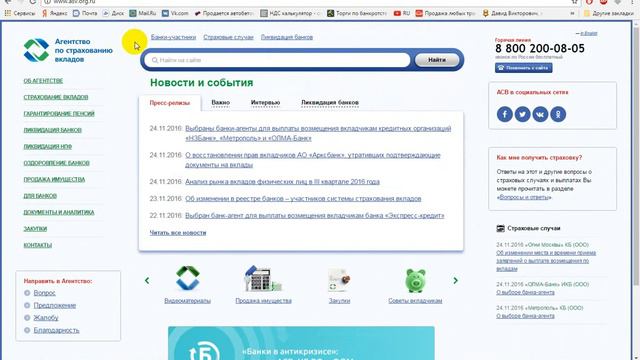640x360 pixels.
Task: Switch to the Интервью tab
Action: 265,102
